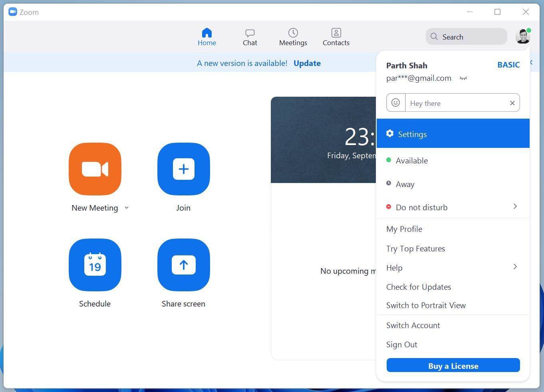Expand the Help submenu
Image resolution: width=544 pixels, height=392 pixels.
click(515, 267)
